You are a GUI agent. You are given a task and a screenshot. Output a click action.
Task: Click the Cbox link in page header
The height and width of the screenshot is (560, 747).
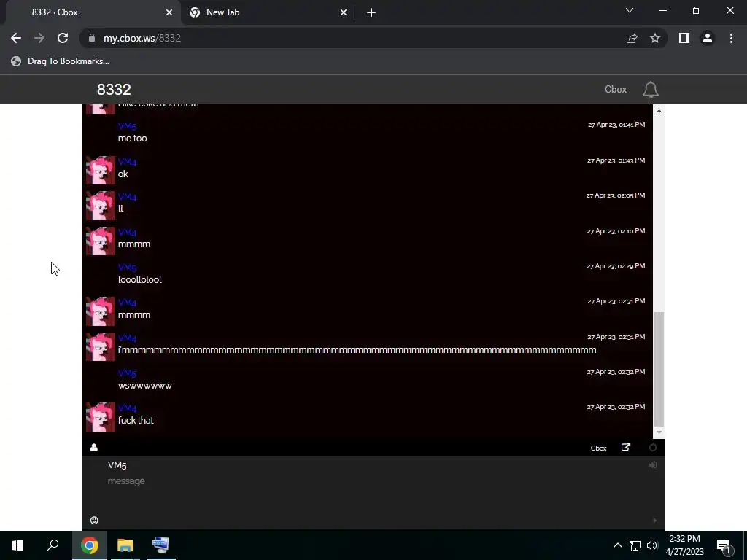coord(616,90)
